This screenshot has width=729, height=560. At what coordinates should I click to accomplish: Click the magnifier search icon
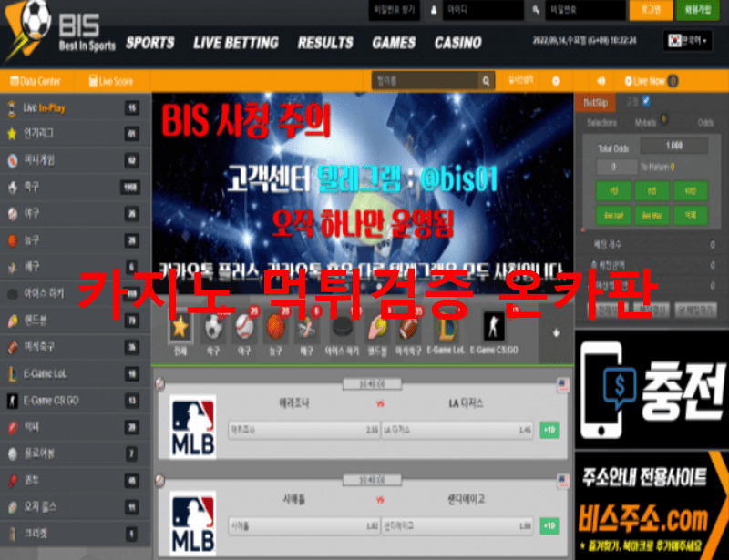(x=487, y=81)
